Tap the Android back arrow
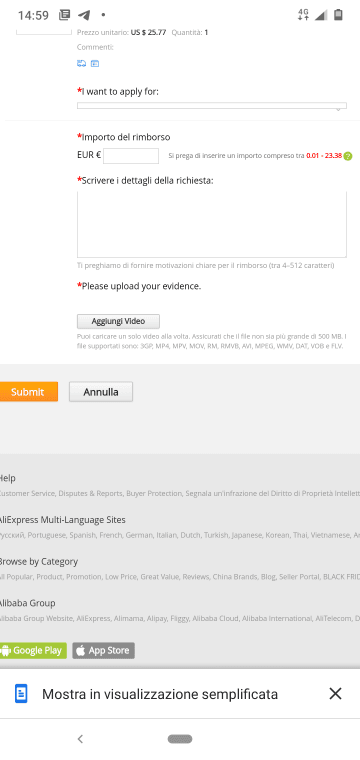Image resolution: width=360 pixels, height=760 pixels. pyautogui.click(x=80, y=739)
